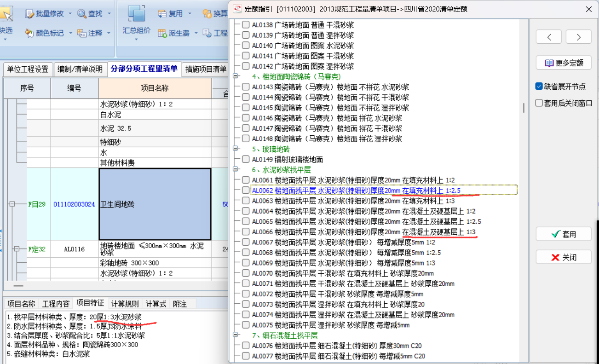Screen dimensions: 599x364
Task: Click the 工程 icon in the ribbon
Action: click(x=207, y=33)
